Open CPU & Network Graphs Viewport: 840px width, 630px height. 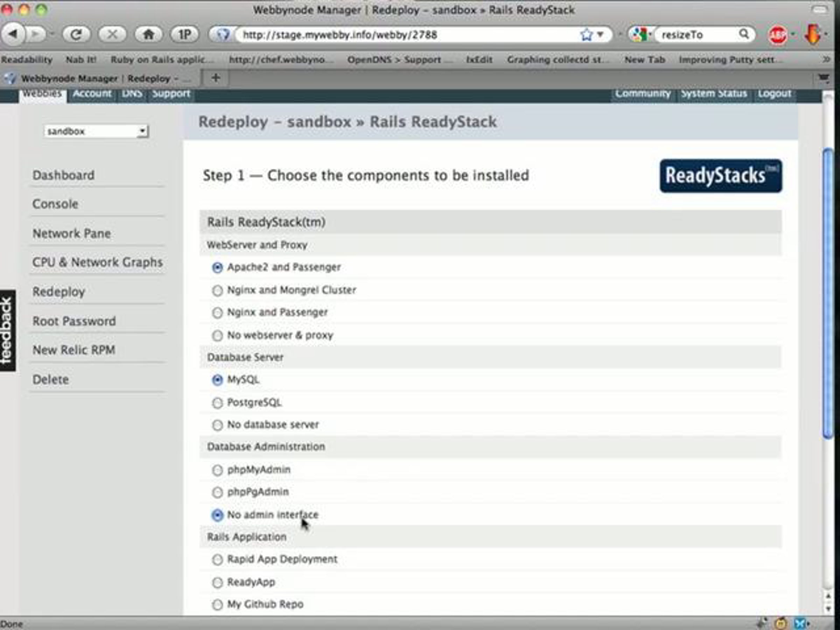[x=98, y=262]
